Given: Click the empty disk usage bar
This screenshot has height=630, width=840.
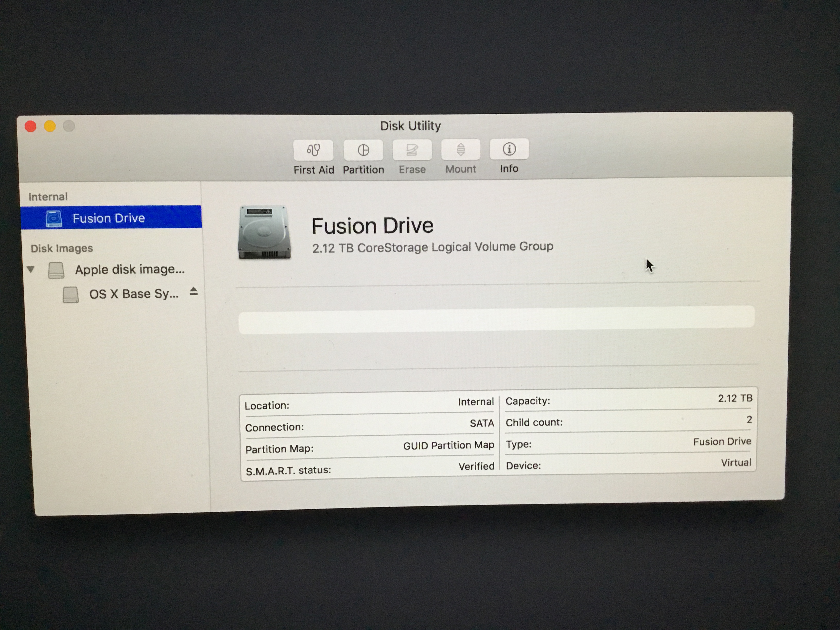Looking at the screenshot, I should (496, 320).
